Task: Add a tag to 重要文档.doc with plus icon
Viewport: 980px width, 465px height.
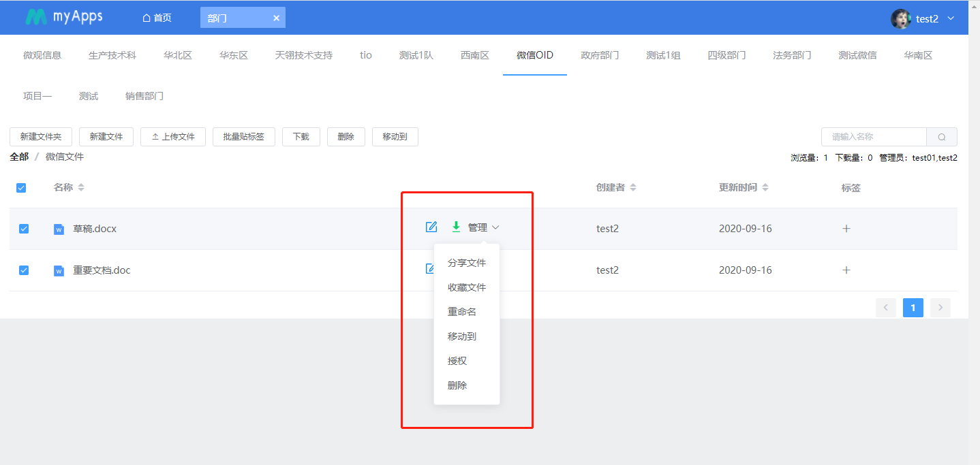Action: (x=846, y=270)
